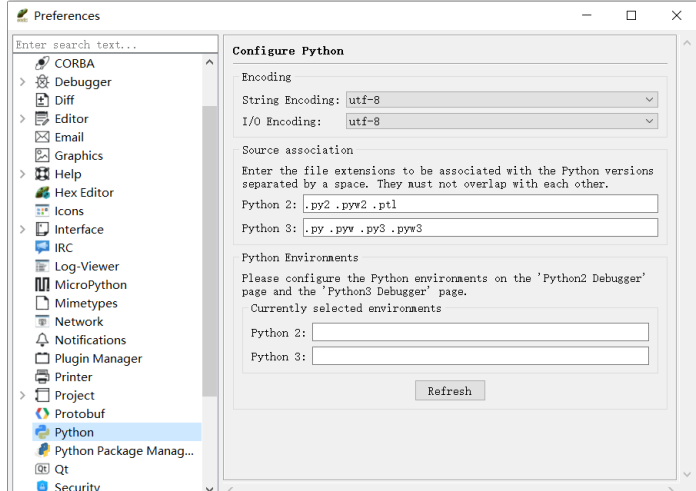The width and height of the screenshot is (696, 491).
Task: Open the I/O Encoding dropdown
Action: (502, 121)
